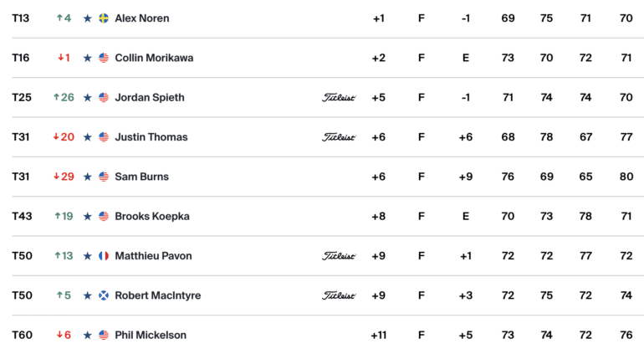This screenshot has width=644, height=354.
Task: Click Titleist logo in Justin Thomas row
Action: tap(339, 137)
